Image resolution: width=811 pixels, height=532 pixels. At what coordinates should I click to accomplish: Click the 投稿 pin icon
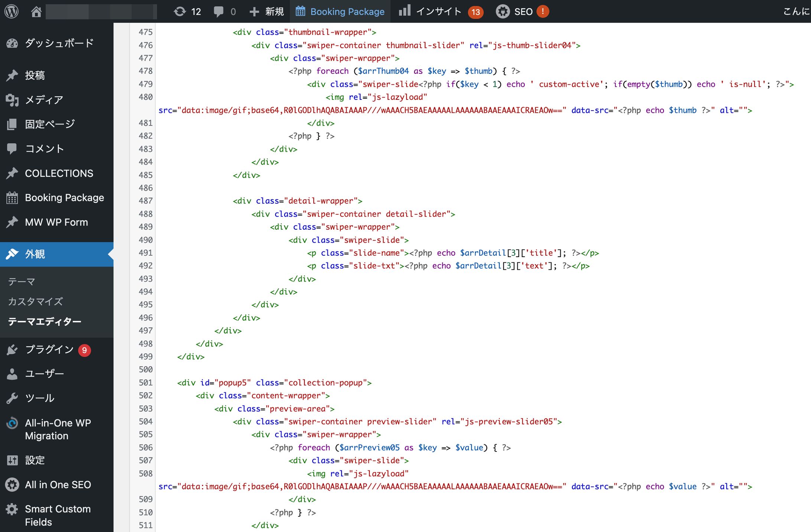click(x=12, y=75)
